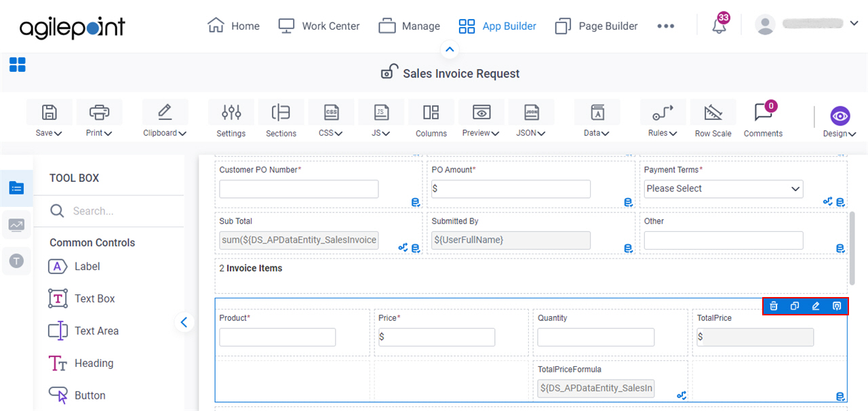The width and height of the screenshot is (868, 411).
Task: Select the Text Area control
Action: tap(83, 331)
